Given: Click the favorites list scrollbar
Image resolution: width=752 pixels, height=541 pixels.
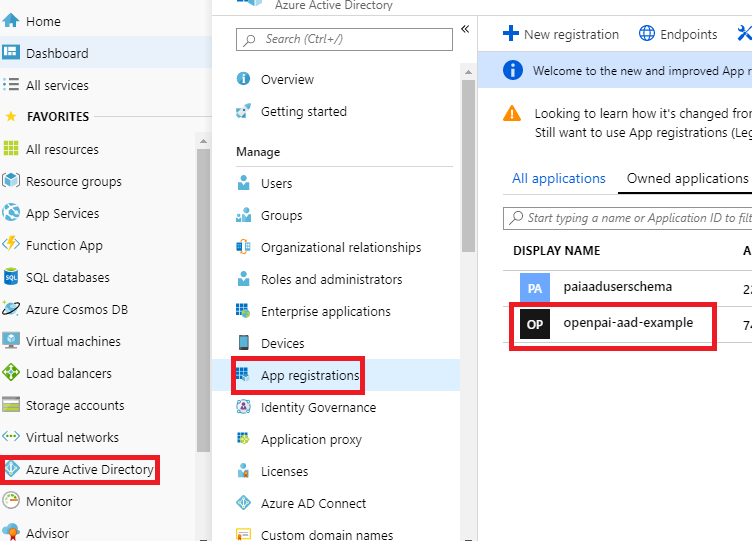Looking at the screenshot, I should tap(203, 300).
